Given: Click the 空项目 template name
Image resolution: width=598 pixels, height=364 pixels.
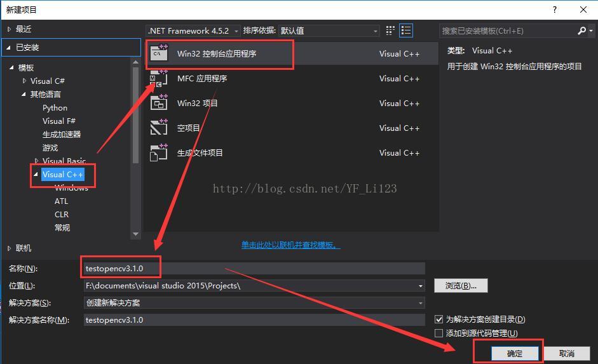Looking at the screenshot, I should tap(188, 128).
